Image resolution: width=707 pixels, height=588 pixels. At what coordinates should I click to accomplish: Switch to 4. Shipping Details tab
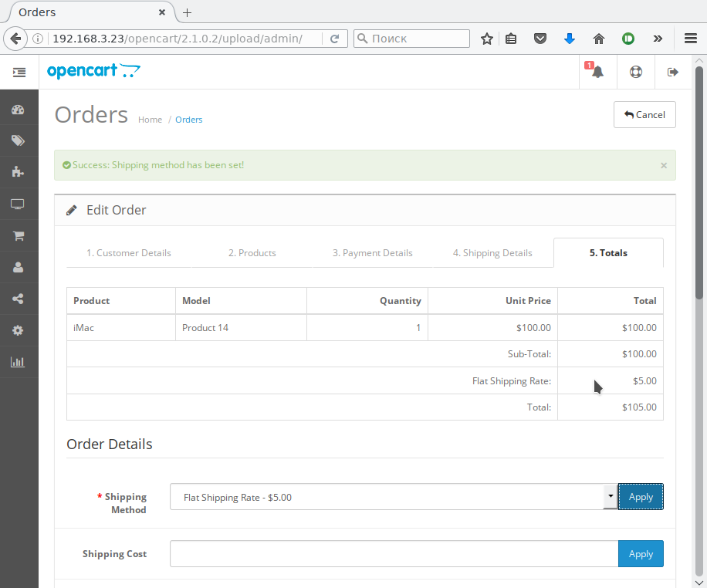pos(492,253)
